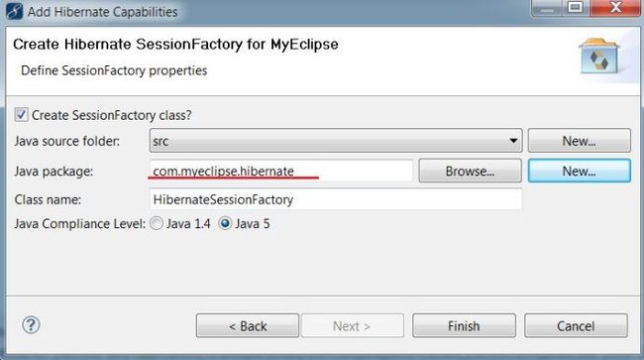Open the src source folder combo box

[336, 141]
